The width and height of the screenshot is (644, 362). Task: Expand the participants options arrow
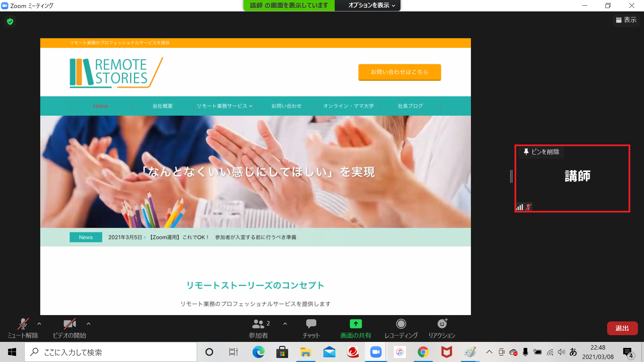pos(285,324)
